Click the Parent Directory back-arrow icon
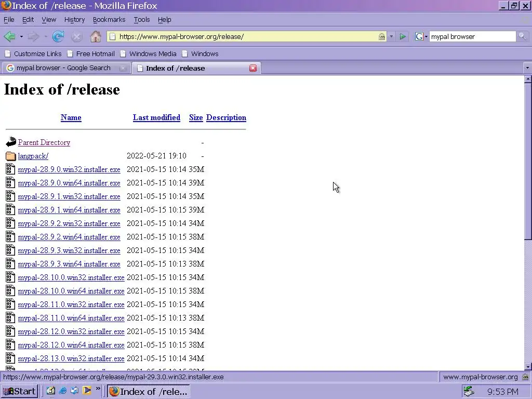 [x=11, y=142]
